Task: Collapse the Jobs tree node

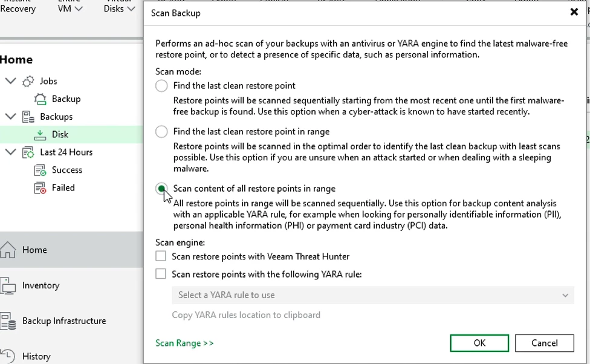Action: (10, 81)
